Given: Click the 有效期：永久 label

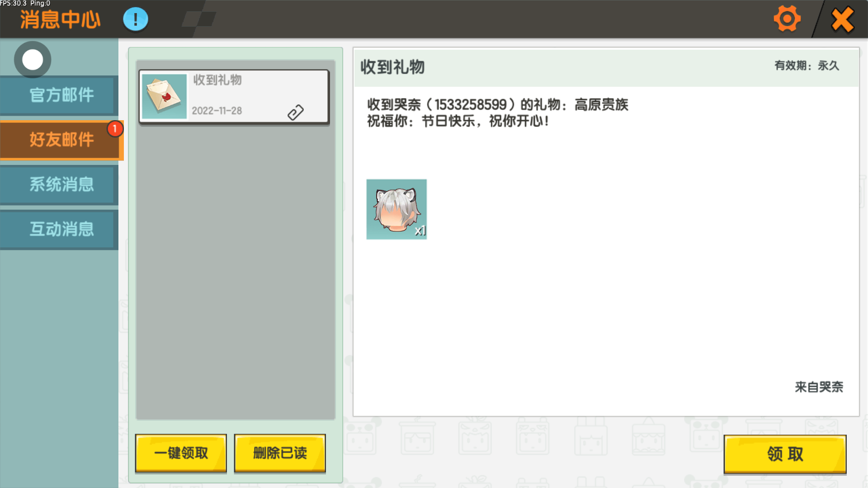Looking at the screenshot, I should point(807,66).
